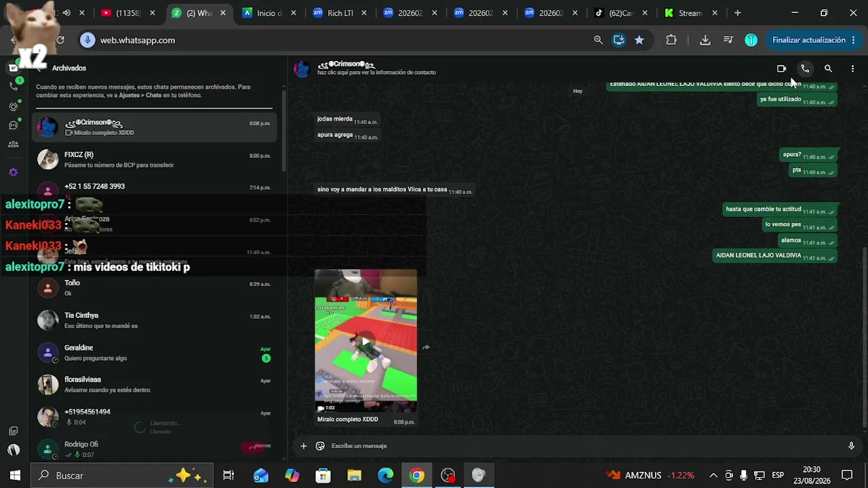Screen dimensions: 868x488
Task: Open the zoom magnifier icon in the address bar
Action: 598,40
